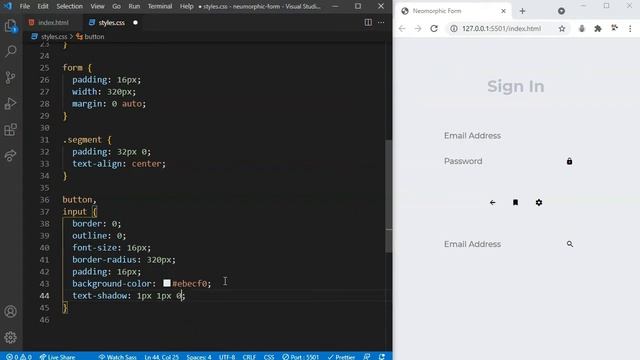Click the Chrome address bar URL

(x=501, y=29)
